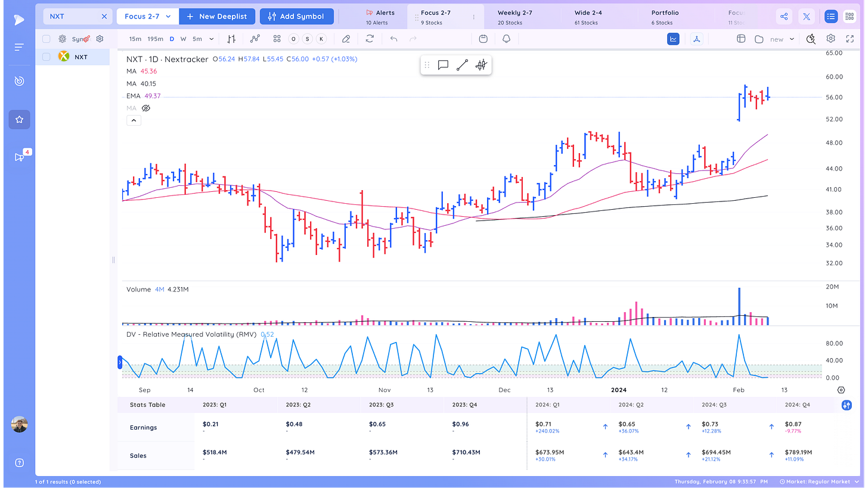Open the Stats Table settings button
The image size is (868, 488).
click(x=847, y=405)
